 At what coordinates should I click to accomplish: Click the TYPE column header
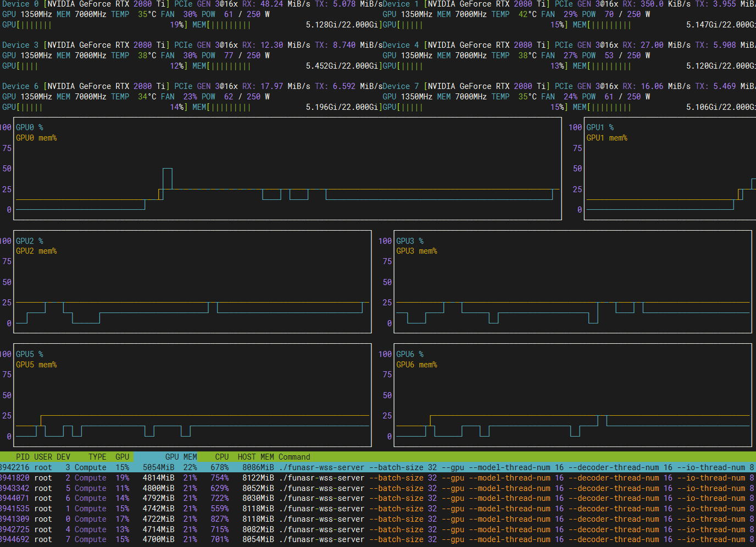(x=97, y=457)
